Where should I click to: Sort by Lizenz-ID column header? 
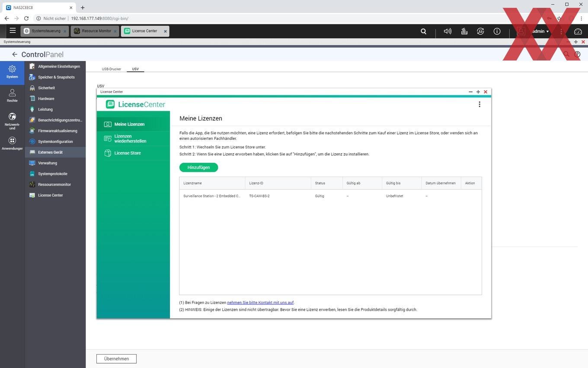(x=278, y=183)
